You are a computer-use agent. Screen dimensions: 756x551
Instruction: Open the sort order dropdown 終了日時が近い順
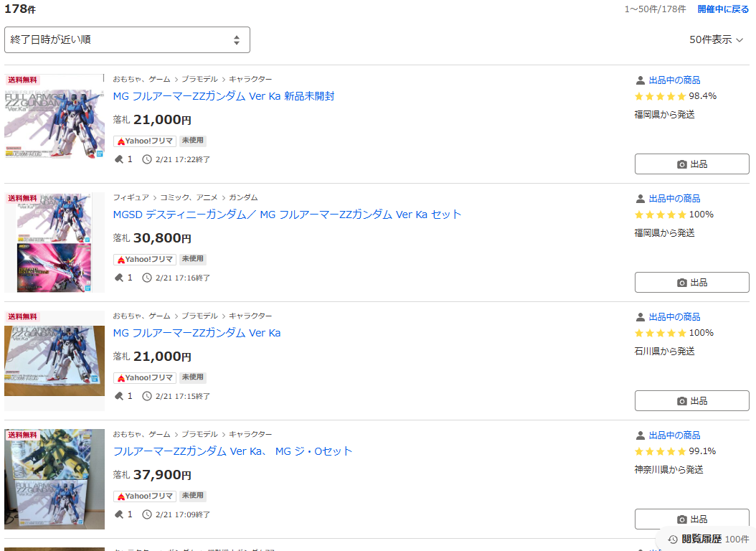click(127, 40)
